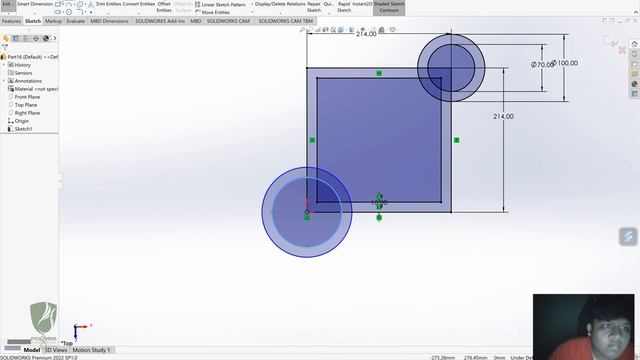Open the ConfigurationManager tab icon
This screenshot has height=360, width=640.
[26, 38]
